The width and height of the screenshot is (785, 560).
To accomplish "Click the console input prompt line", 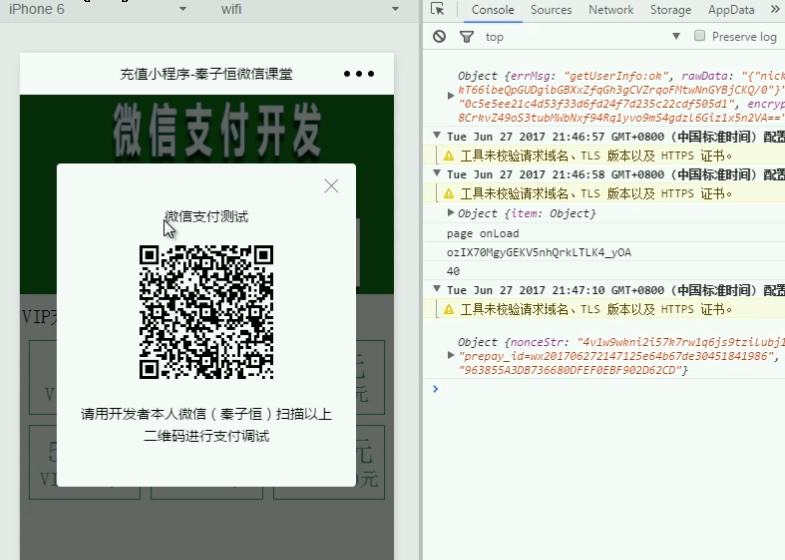I will pos(604,389).
